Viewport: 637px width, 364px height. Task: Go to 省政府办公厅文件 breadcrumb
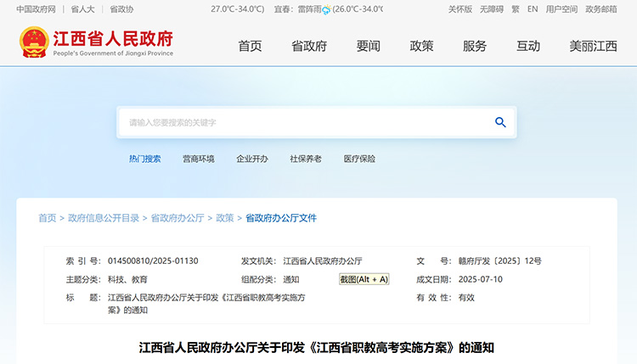click(281, 218)
